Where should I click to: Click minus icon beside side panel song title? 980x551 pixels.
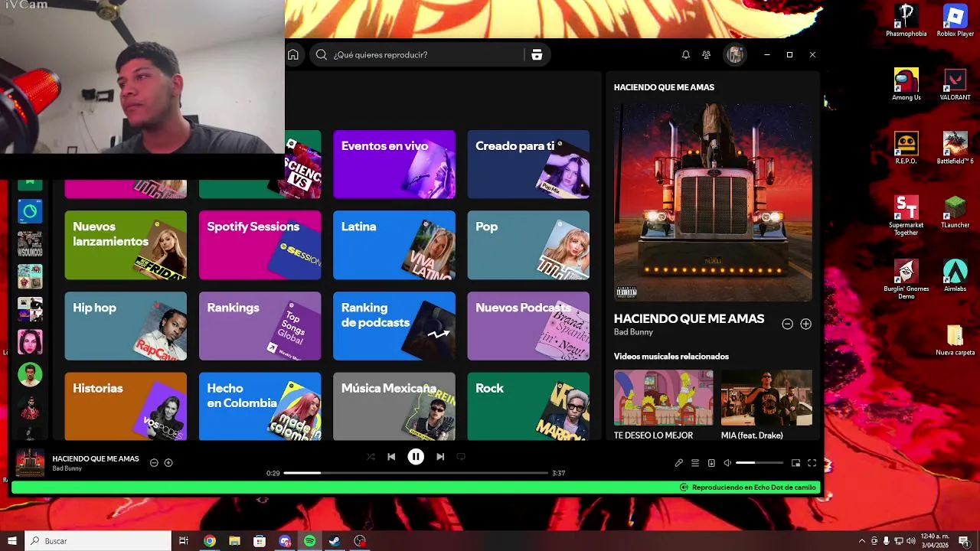pyautogui.click(x=787, y=324)
